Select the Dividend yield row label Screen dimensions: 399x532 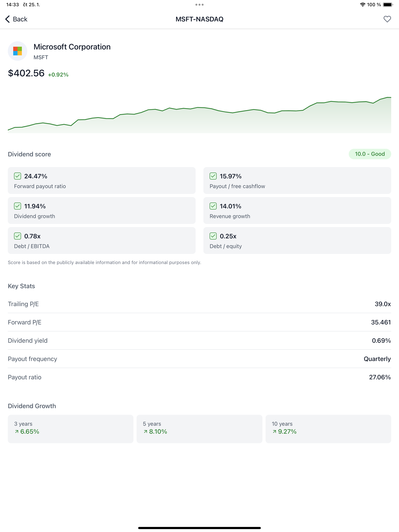click(28, 341)
